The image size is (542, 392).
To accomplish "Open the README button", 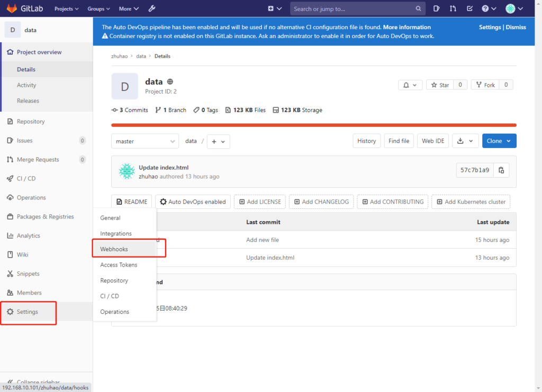I will (132, 202).
